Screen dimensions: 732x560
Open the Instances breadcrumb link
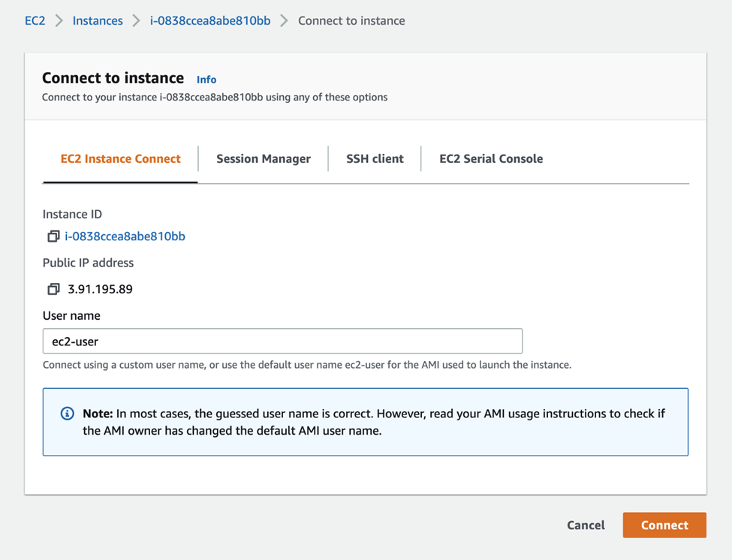pyautogui.click(x=98, y=21)
